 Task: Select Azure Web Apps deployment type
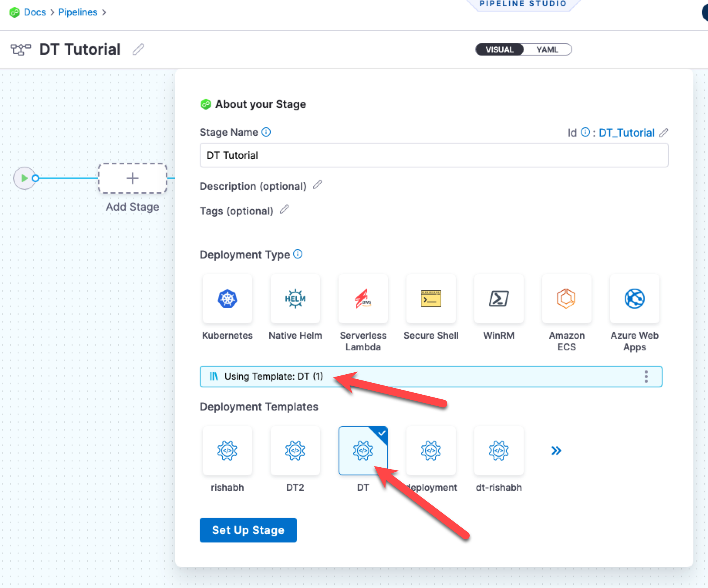(x=634, y=299)
